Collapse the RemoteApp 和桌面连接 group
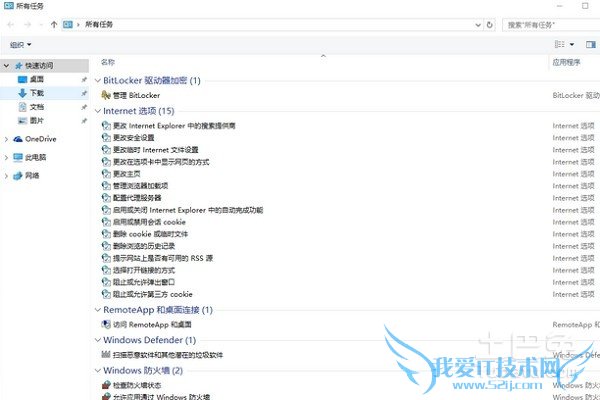Viewport: 600px width, 400px height. tap(98, 310)
